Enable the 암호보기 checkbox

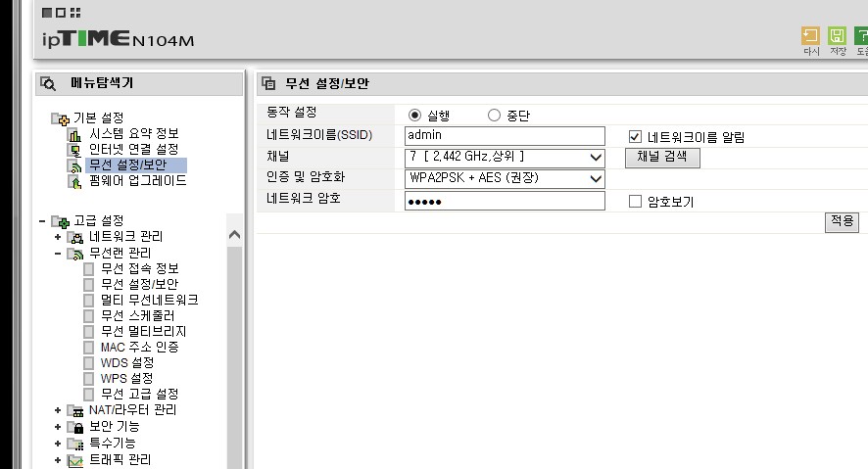coord(635,202)
